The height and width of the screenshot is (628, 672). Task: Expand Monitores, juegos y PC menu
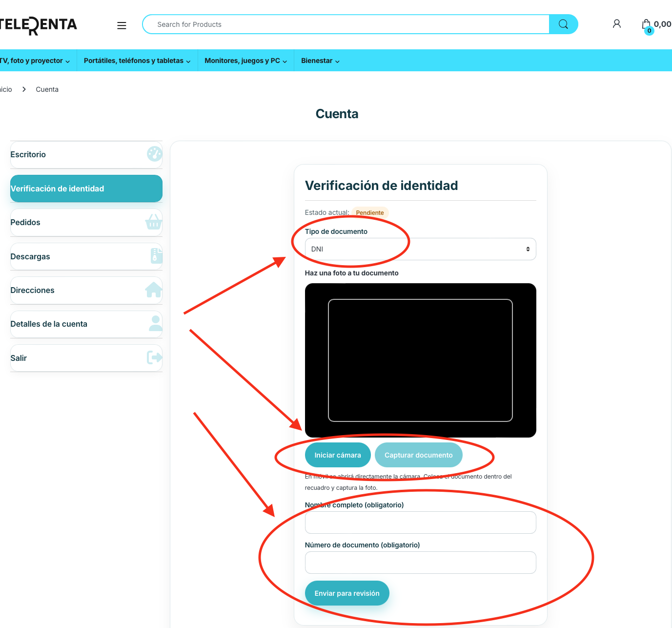[245, 61]
